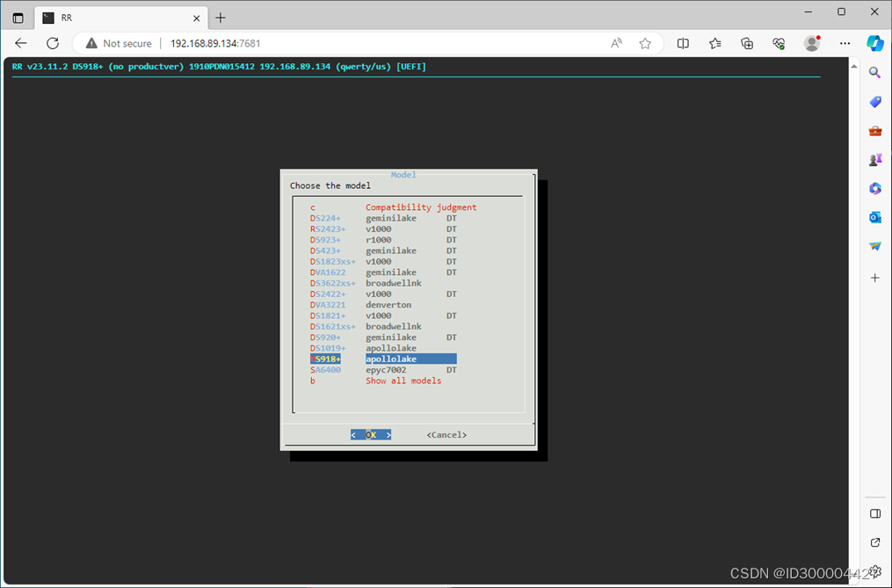Open Browser essentials heart icon
892x588 pixels.
[x=779, y=43]
